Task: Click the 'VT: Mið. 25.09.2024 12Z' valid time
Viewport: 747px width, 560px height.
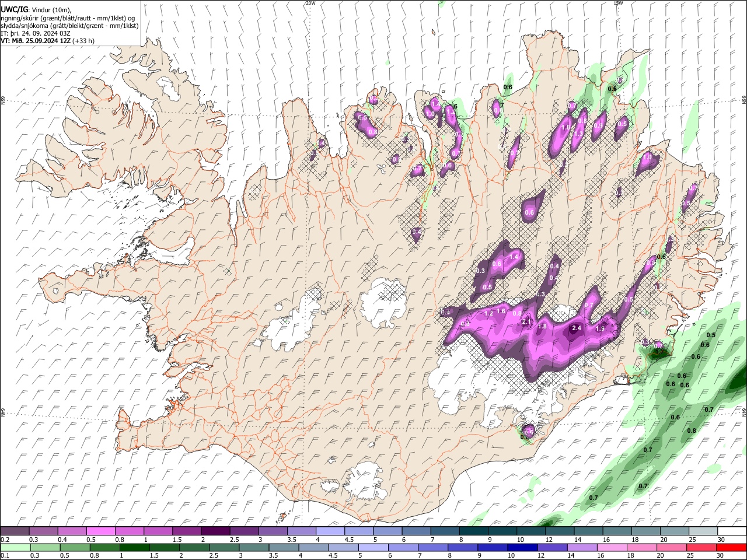Action: click(x=36, y=41)
